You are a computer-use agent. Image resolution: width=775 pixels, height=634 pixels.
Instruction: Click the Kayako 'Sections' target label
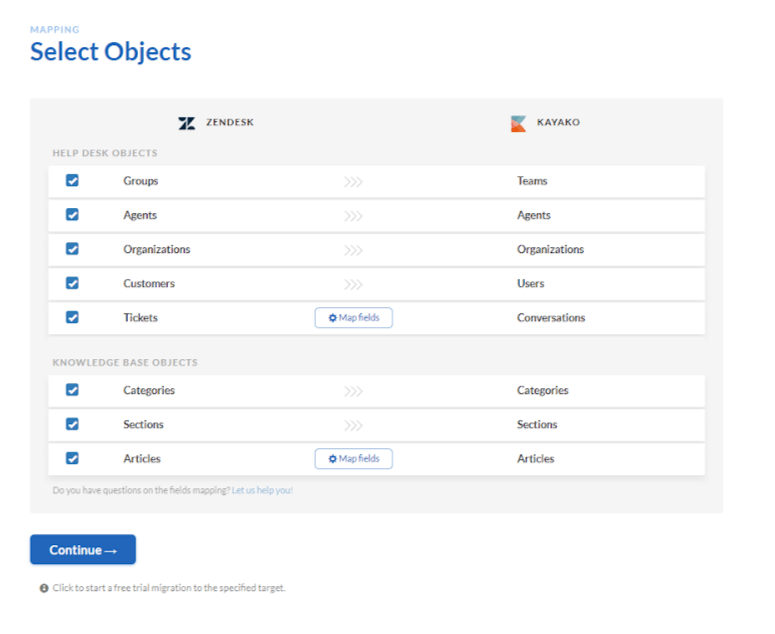[537, 424]
